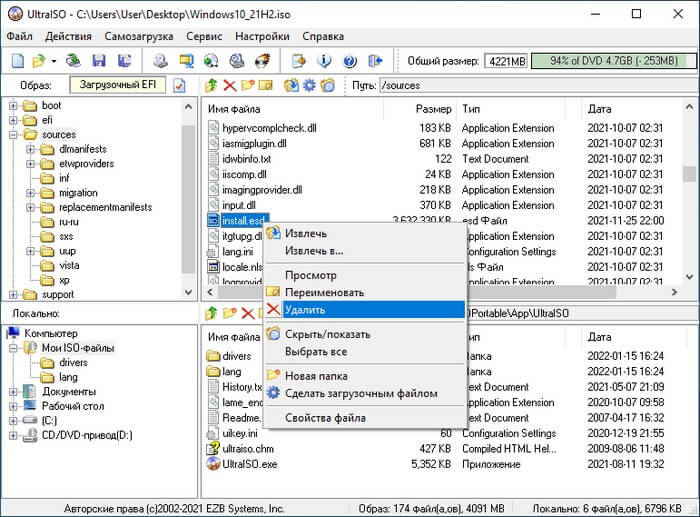Toggle the checkbox icon next to Загрузочный EFI
The image size is (700, 517).
(x=180, y=86)
